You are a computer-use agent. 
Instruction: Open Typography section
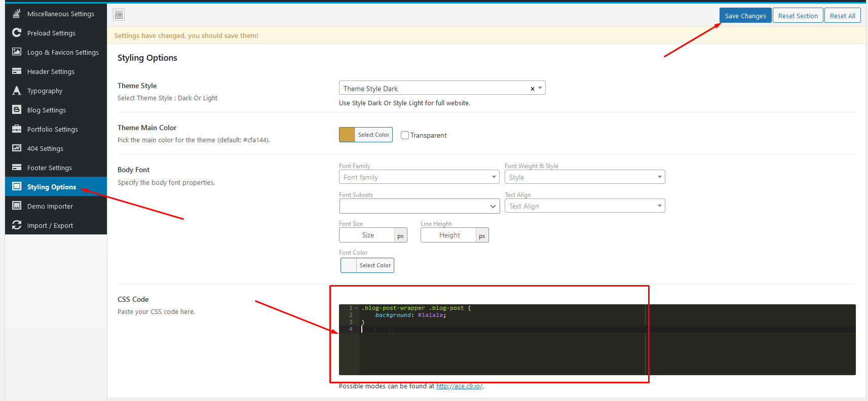click(56, 91)
